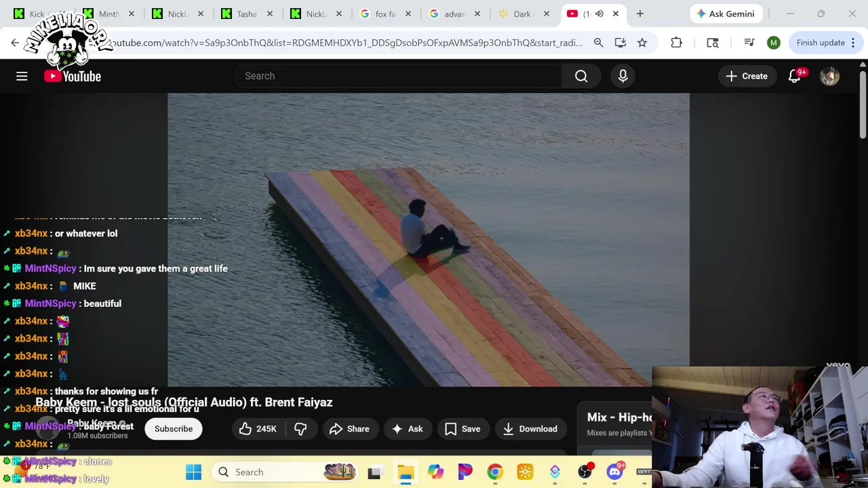
Task: Subscribe to the Baby Keem channel
Action: click(x=174, y=428)
